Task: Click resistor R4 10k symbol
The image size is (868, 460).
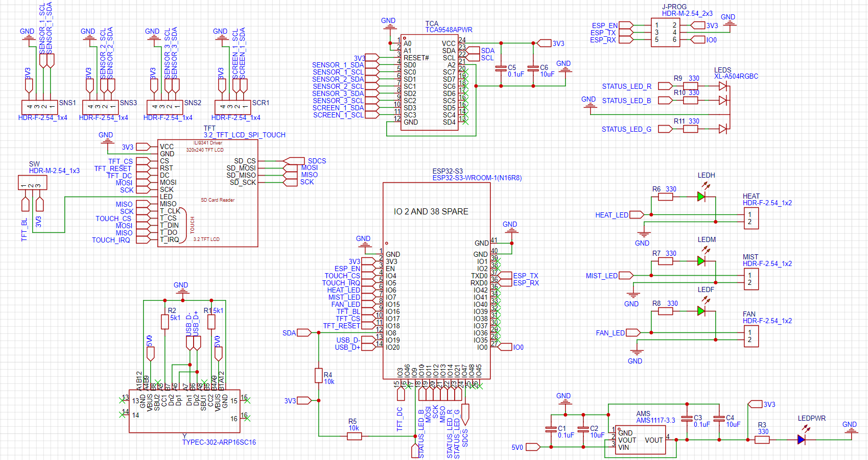Action: point(319,375)
